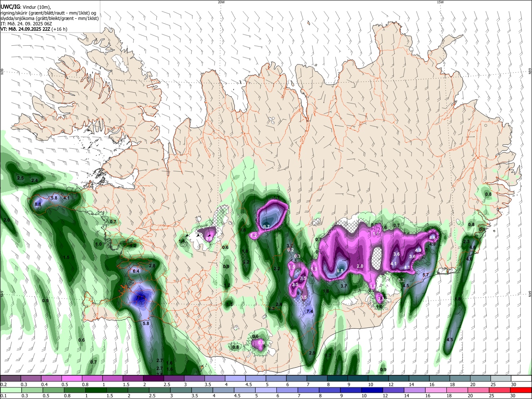Image resolution: width=532 pixels, height=399 pixels.
Task: Select the 25 mm red-pink swatch in the rain legend
Action: coord(500,390)
